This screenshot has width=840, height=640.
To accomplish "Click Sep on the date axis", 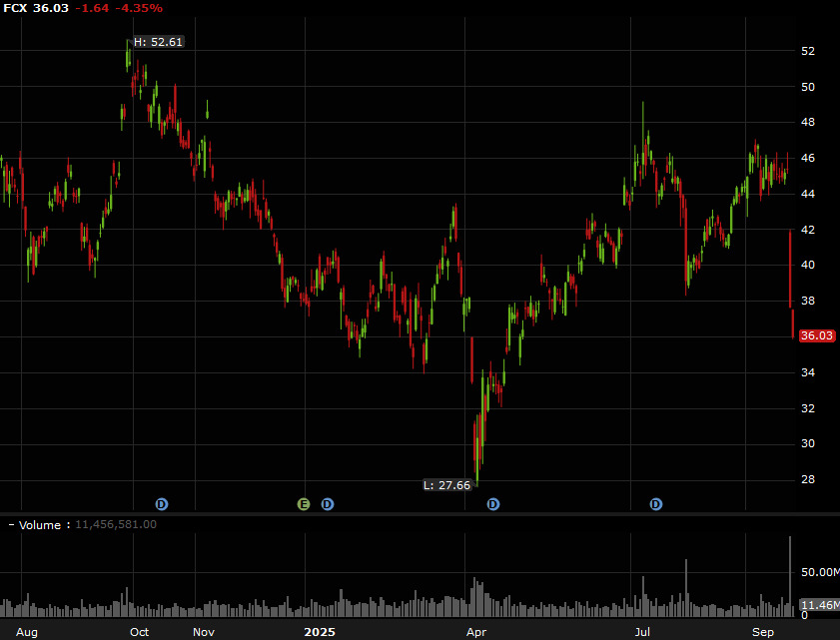I will point(761,632).
